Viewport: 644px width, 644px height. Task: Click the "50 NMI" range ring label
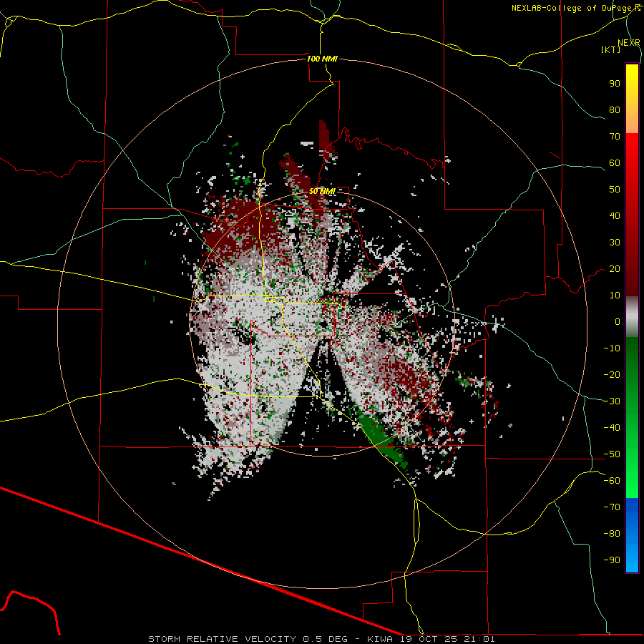322,191
